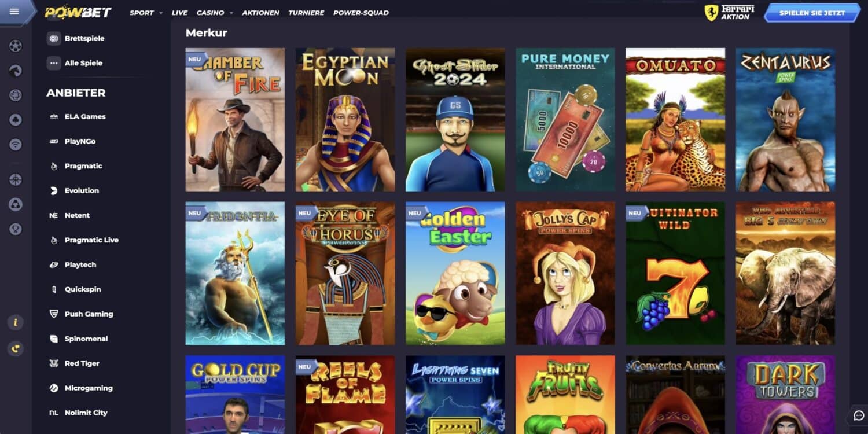This screenshot has height=434, width=868.
Task: Click the yellow phone support icon
Action: pos(16,348)
